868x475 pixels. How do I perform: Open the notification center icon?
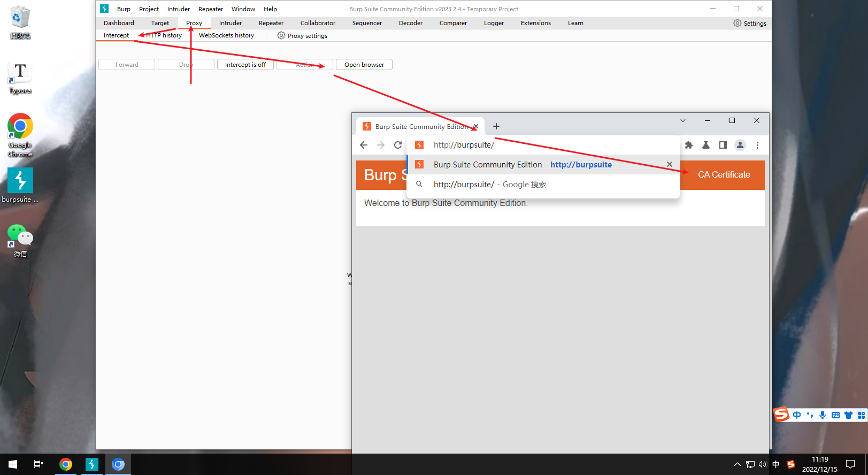tap(850, 464)
